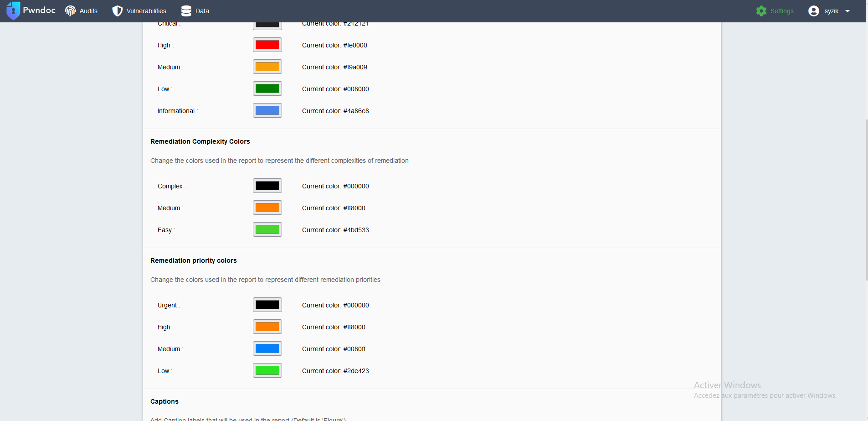Click the Pwndoc title text
The width and height of the screenshot is (868, 421).
tap(39, 10)
